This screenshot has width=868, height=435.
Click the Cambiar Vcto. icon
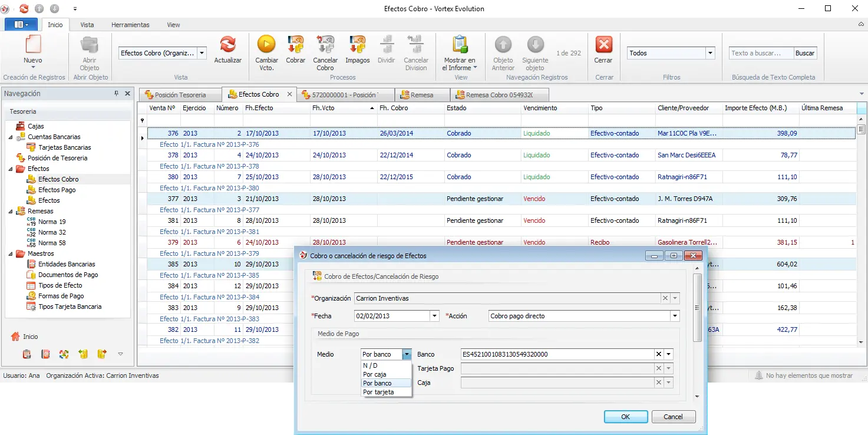(266, 45)
